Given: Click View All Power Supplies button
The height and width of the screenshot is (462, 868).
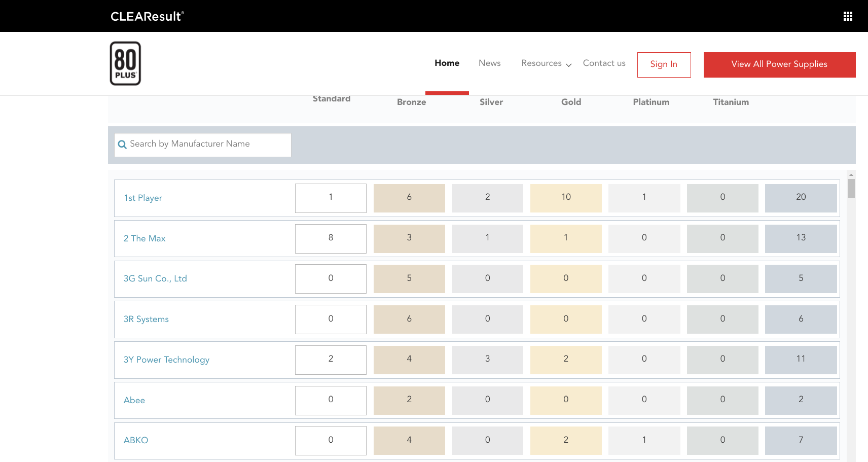Looking at the screenshot, I should pyautogui.click(x=779, y=64).
